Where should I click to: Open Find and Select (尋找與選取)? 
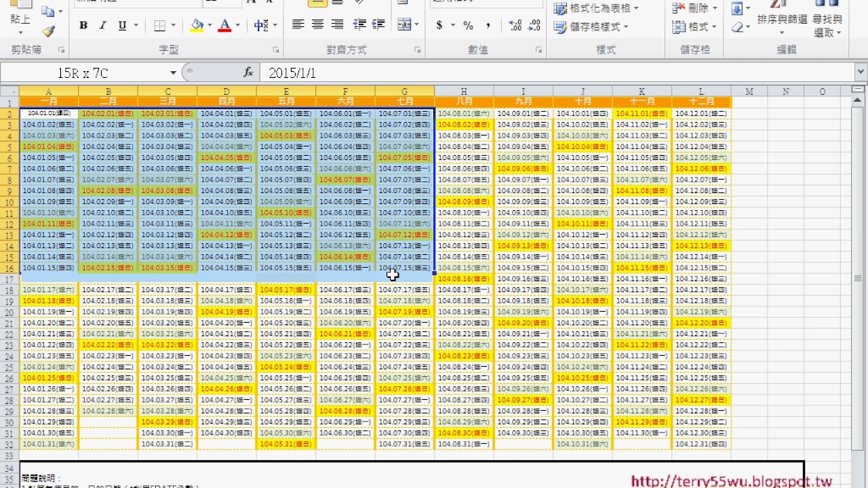click(x=827, y=19)
